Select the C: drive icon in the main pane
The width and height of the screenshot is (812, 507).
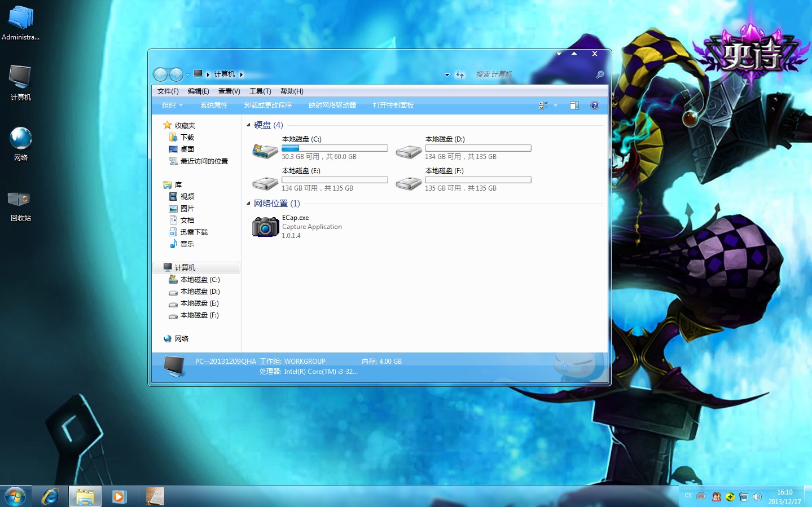[265, 151]
